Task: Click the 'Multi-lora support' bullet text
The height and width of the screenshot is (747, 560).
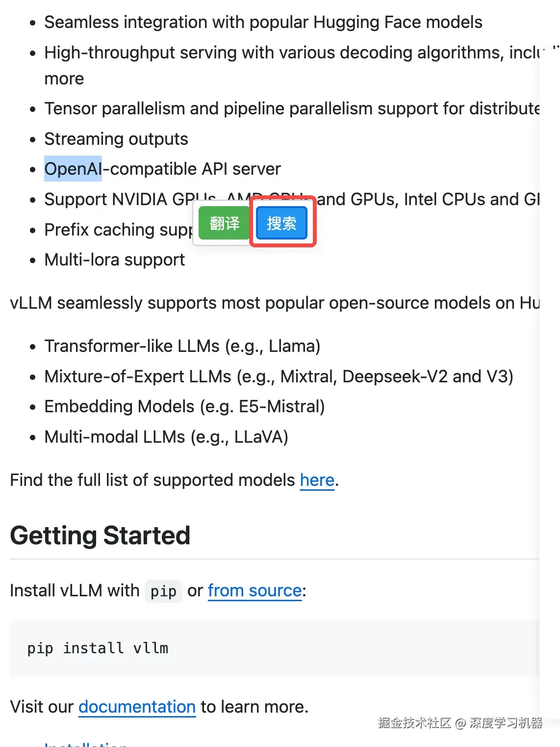Action: point(114,260)
